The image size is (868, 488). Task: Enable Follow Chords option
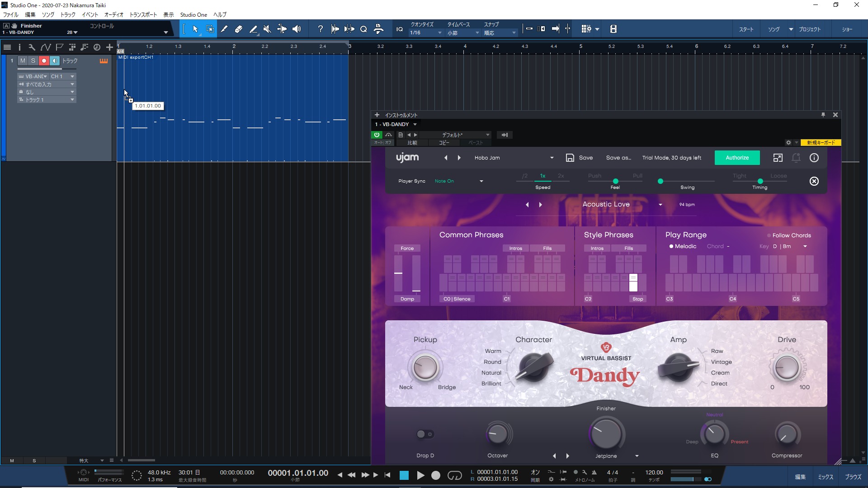point(789,235)
